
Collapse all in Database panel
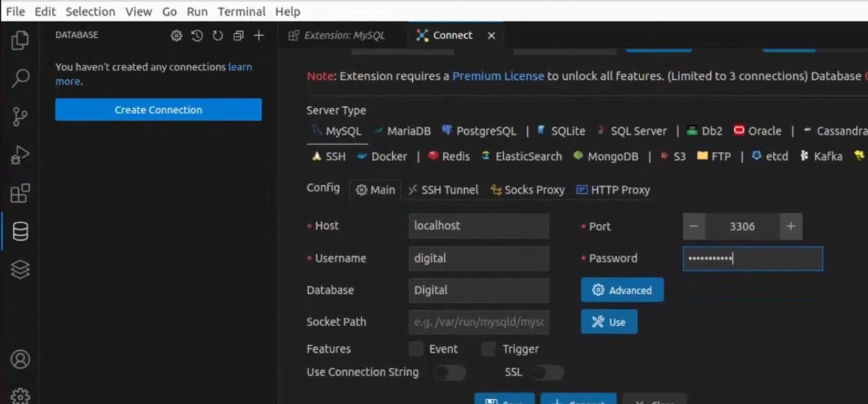coord(238,36)
